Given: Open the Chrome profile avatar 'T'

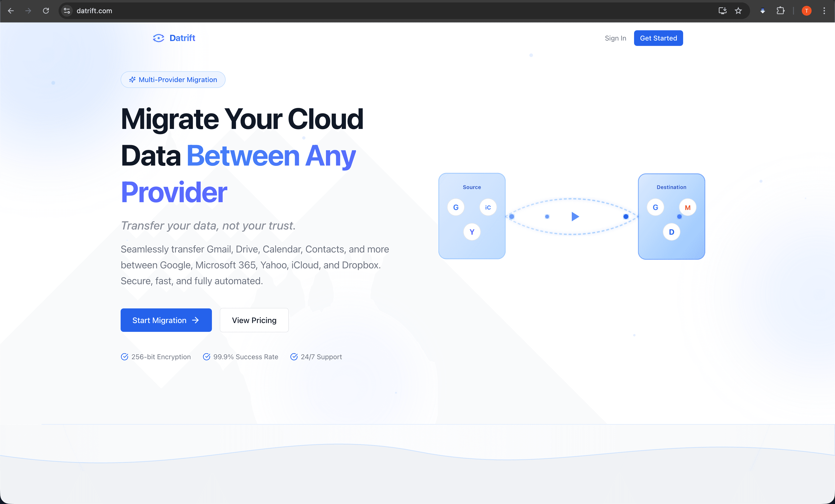Looking at the screenshot, I should click(x=806, y=11).
